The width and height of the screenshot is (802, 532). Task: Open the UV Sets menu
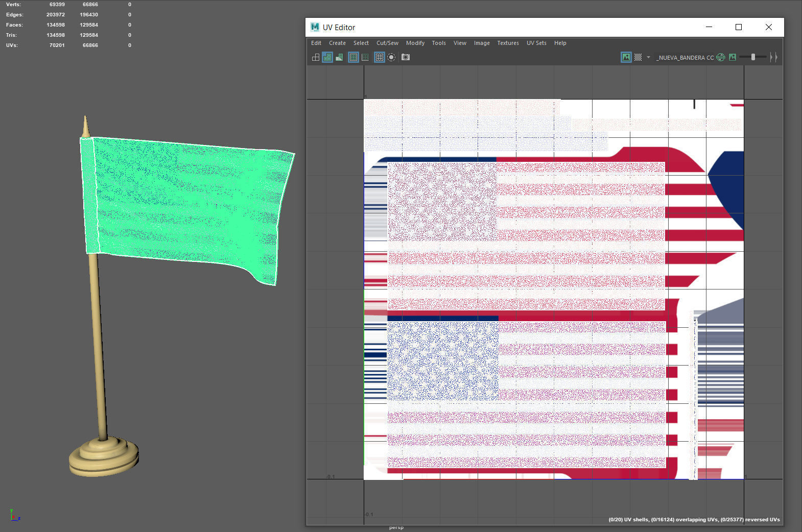[x=536, y=43]
